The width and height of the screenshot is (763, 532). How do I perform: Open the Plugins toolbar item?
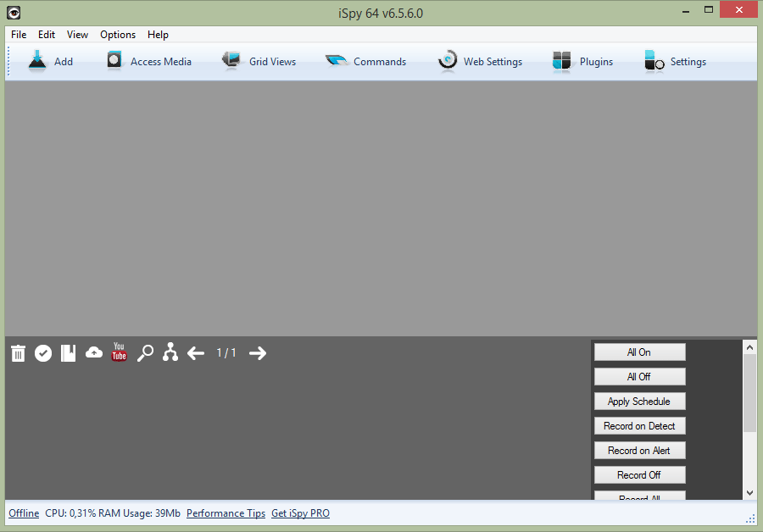click(x=563, y=61)
